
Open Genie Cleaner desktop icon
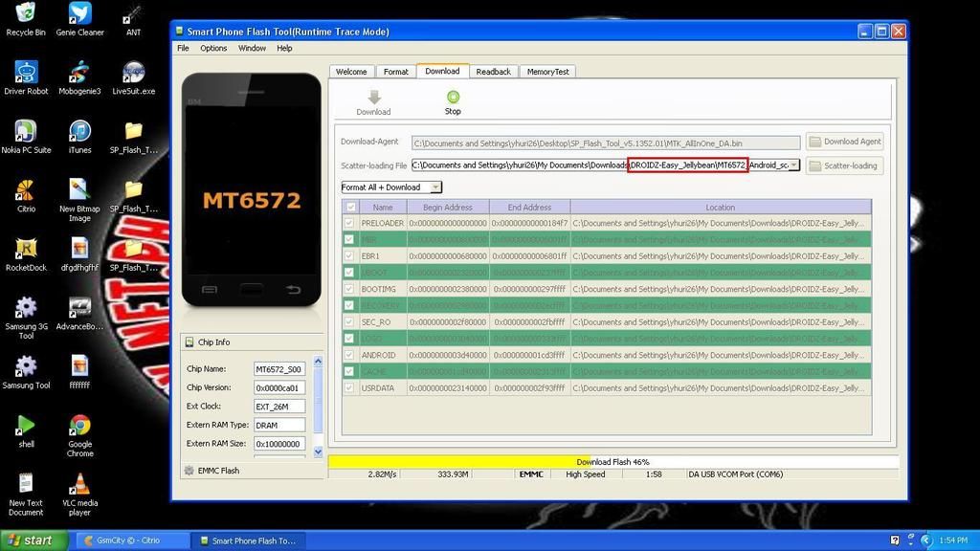point(79,14)
